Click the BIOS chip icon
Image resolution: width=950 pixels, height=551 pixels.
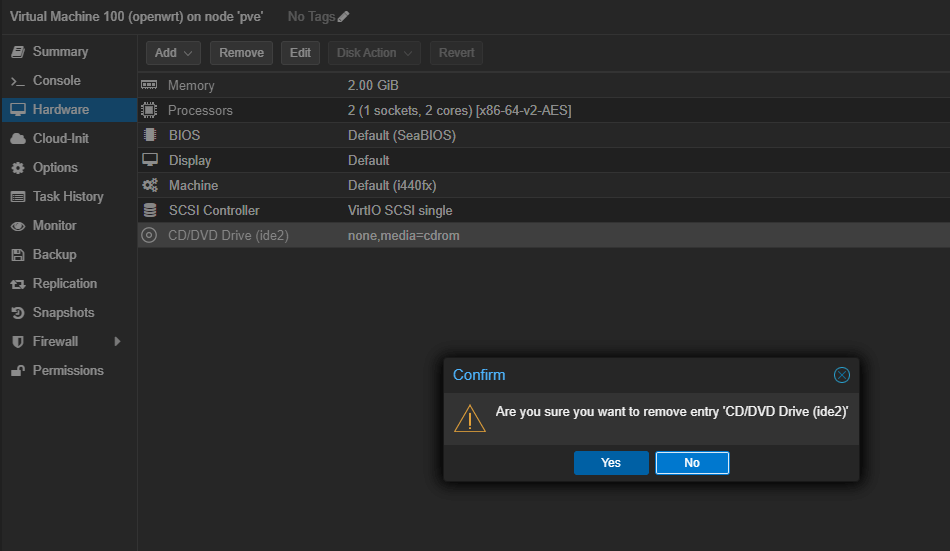150,135
